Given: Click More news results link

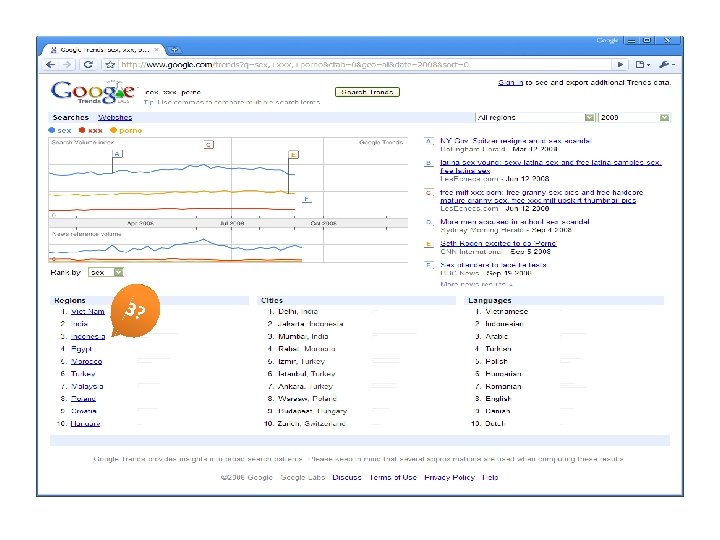Looking at the screenshot, I should pyautogui.click(x=476, y=284).
